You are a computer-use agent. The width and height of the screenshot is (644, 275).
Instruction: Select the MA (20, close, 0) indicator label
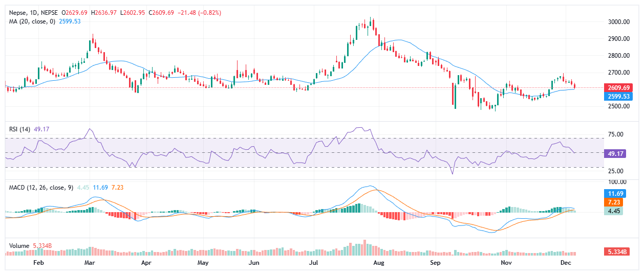point(33,20)
